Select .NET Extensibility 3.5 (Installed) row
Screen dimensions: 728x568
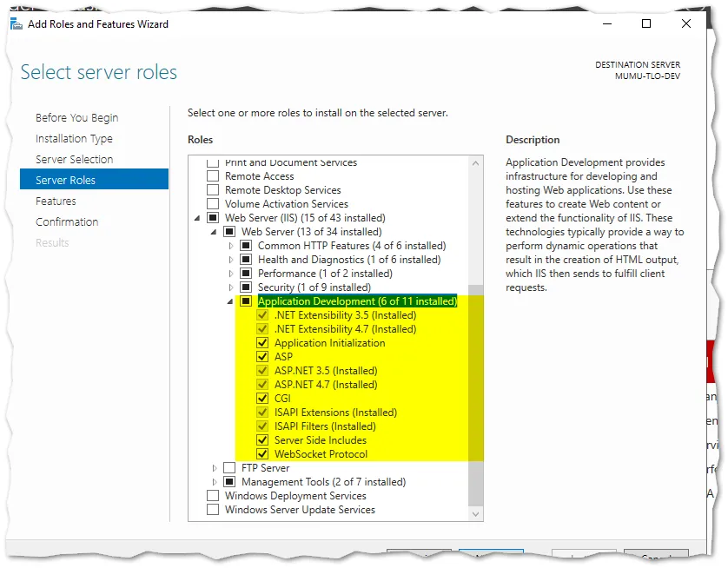(346, 315)
